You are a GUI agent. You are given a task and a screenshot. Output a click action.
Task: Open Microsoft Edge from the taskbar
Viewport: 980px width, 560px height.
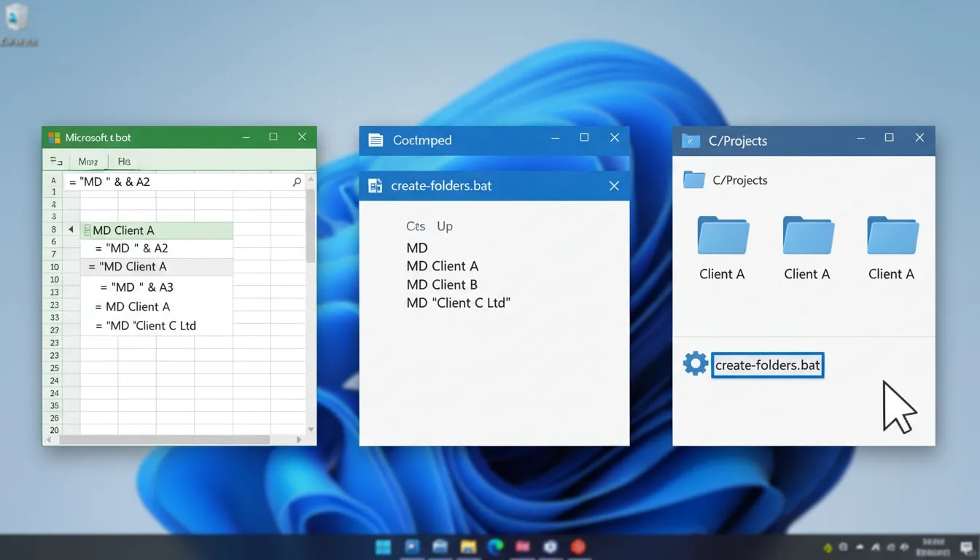pos(495,546)
